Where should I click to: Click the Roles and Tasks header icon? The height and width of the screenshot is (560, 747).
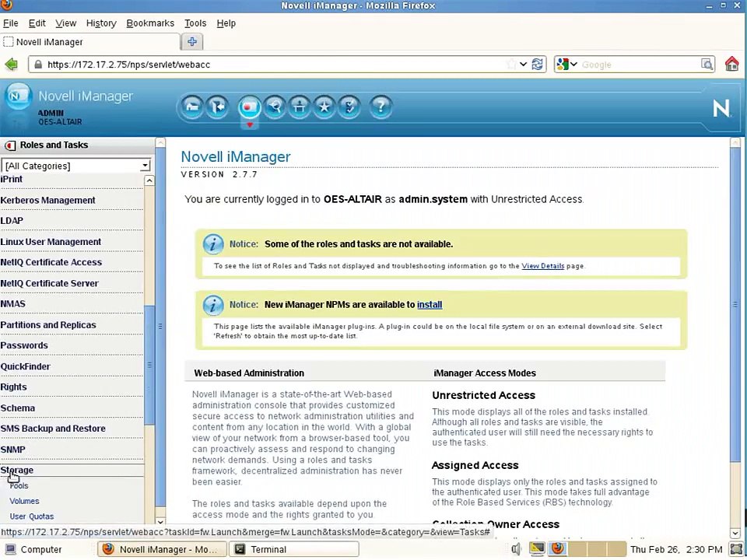(10, 145)
